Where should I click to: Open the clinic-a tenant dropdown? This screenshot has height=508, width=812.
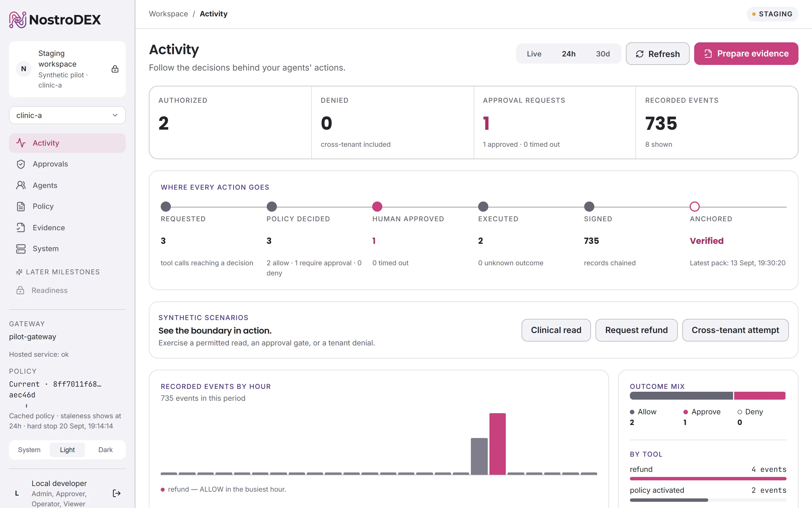67,115
